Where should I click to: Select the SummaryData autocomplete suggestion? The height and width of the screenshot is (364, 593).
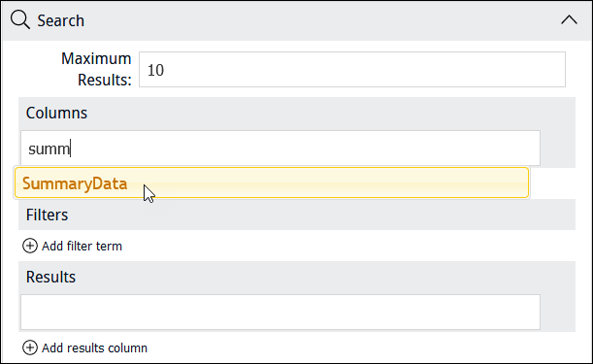pyautogui.click(x=272, y=182)
